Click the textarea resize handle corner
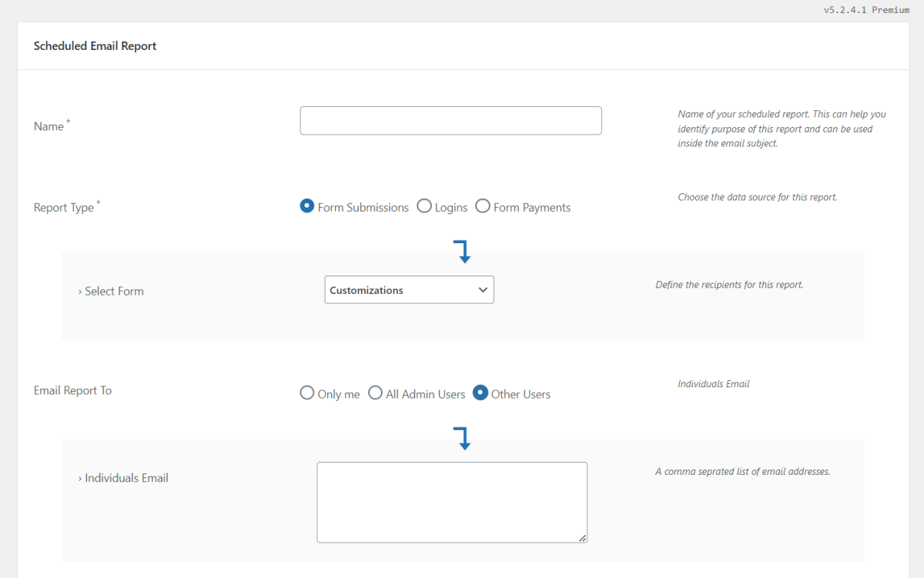 [x=582, y=538]
